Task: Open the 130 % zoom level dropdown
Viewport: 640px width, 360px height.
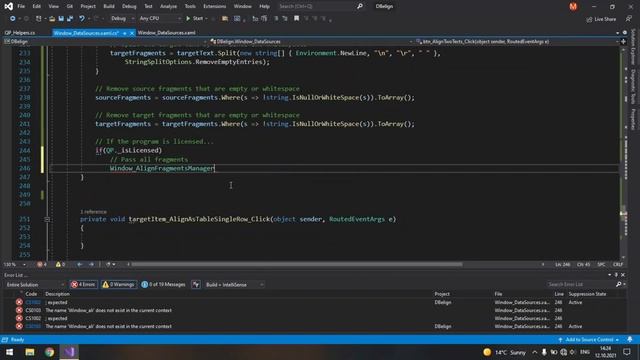Action: (x=15, y=264)
